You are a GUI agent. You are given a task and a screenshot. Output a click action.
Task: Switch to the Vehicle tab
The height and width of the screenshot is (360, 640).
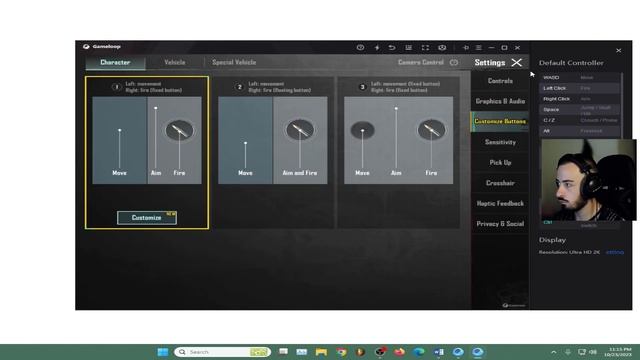point(174,62)
